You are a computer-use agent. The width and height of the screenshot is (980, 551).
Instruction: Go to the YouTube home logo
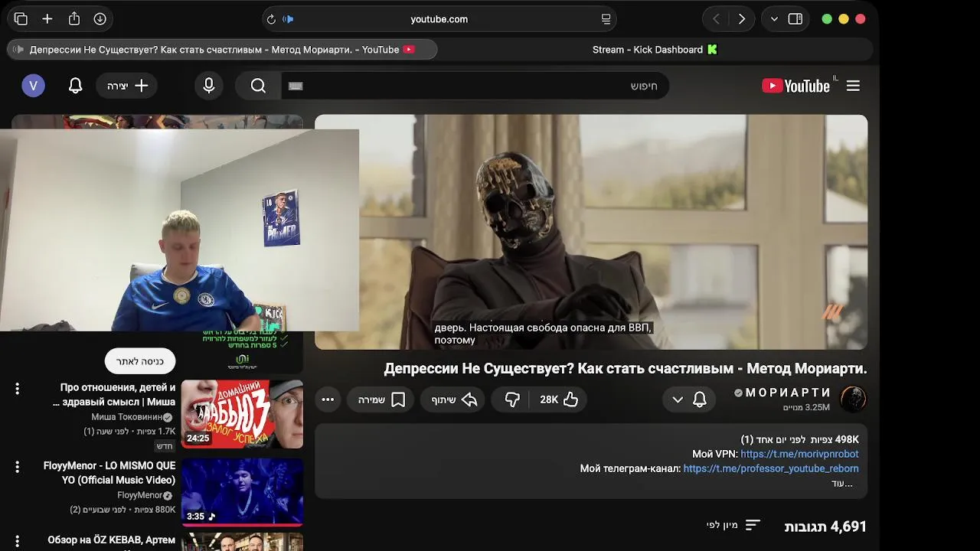click(x=796, y=86)
